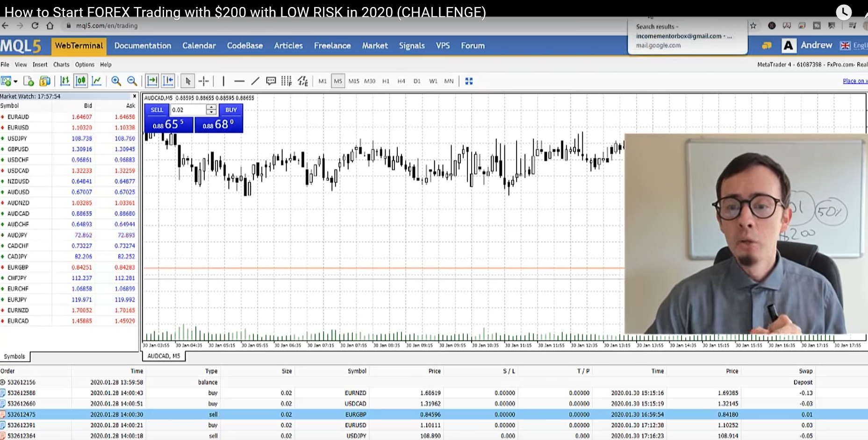This screenshot has width=868, height=440.
Task: Toggle chart auto-scroll to latest bar
Action: [x=152, y=81]
